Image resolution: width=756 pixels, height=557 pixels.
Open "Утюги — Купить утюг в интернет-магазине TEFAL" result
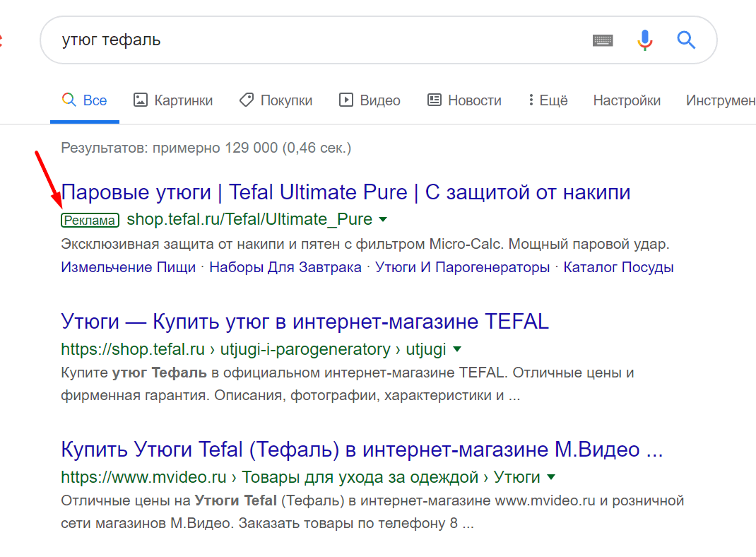click(x=305, y=322)
